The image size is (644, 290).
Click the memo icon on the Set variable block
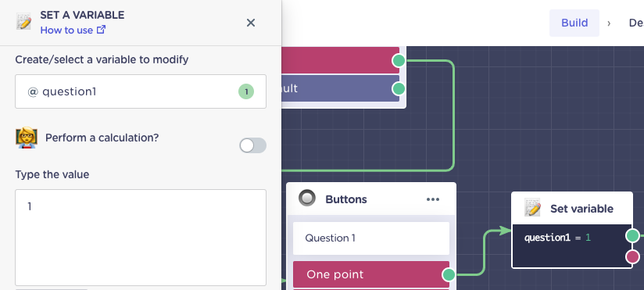(533, 207)
